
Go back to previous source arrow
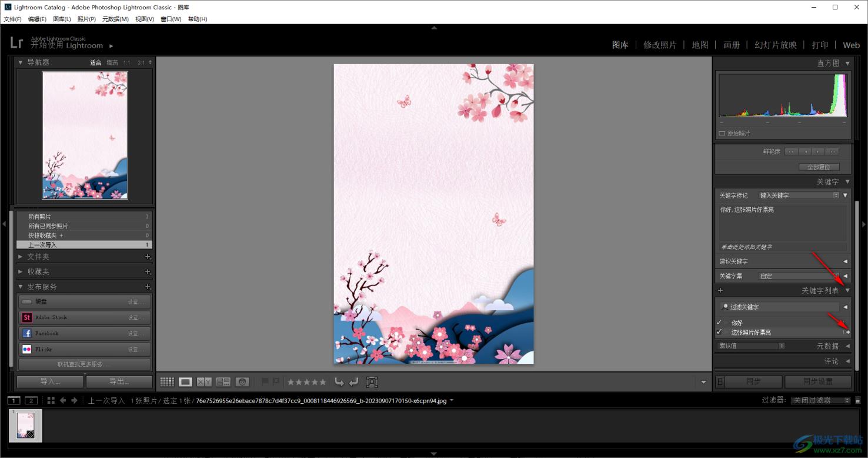pos(63,400)
